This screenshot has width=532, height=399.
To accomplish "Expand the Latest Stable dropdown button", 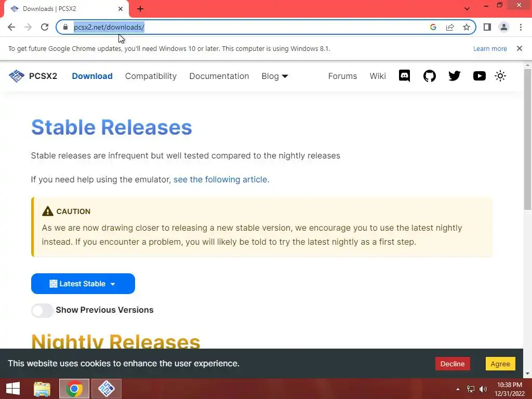I will tap(83, 284).
